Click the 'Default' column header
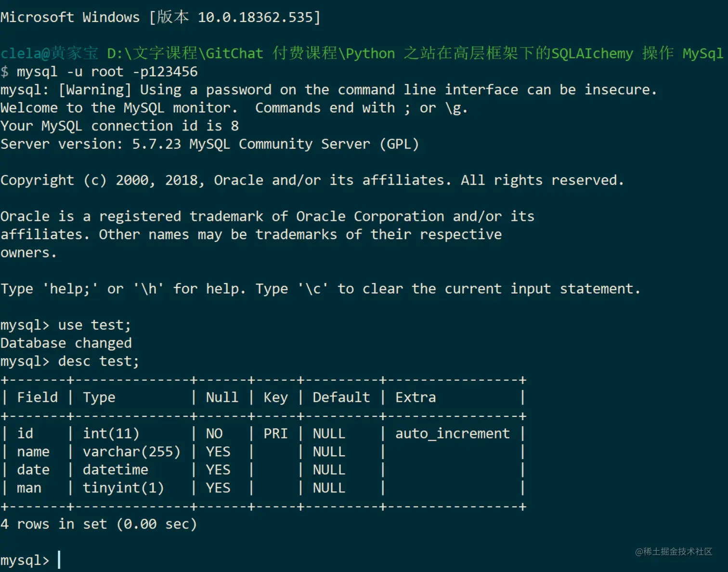728x572 pixels. tap(341, 397)
